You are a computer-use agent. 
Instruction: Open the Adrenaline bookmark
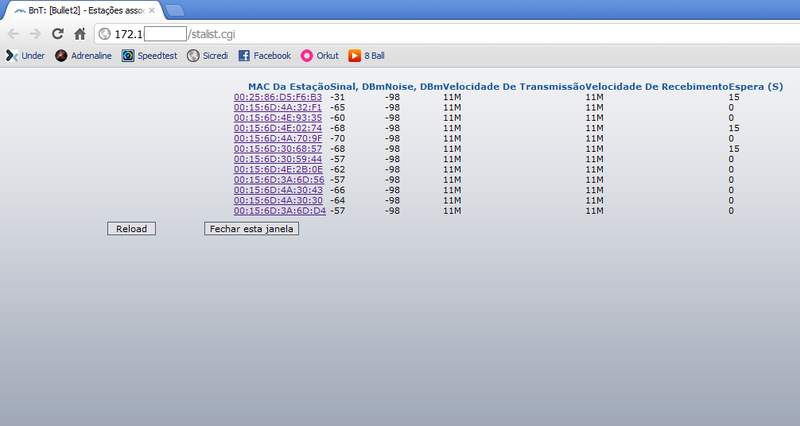[83, 56]
